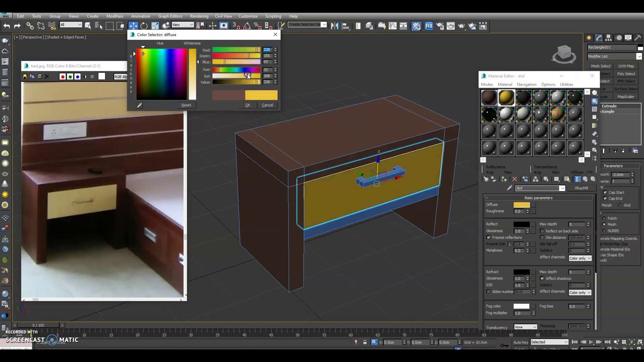Open Material Editor from main toolbar
The width and height of the screenshot is (644, 362).
417,26
